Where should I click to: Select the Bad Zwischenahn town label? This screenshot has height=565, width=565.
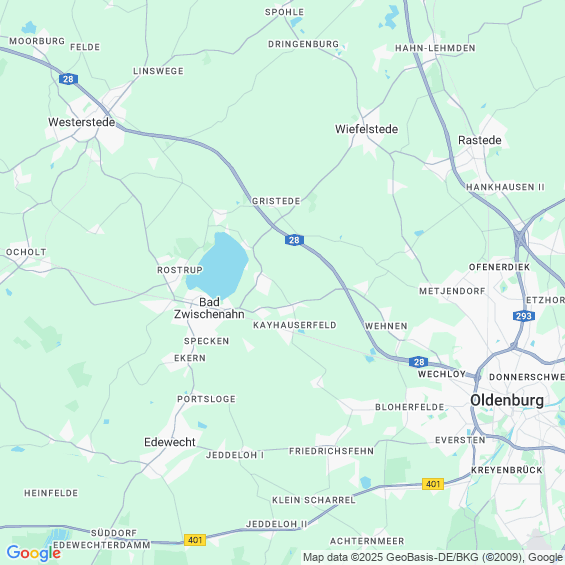coord(209,308)
